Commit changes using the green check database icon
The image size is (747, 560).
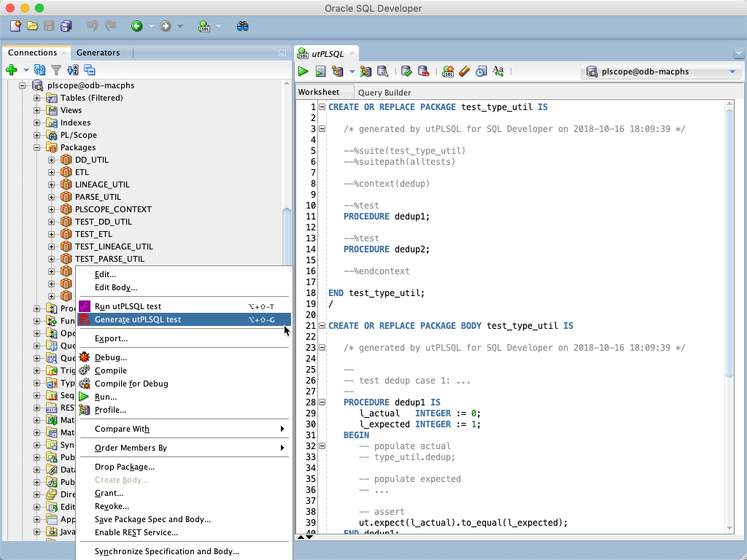pos(406,71)
